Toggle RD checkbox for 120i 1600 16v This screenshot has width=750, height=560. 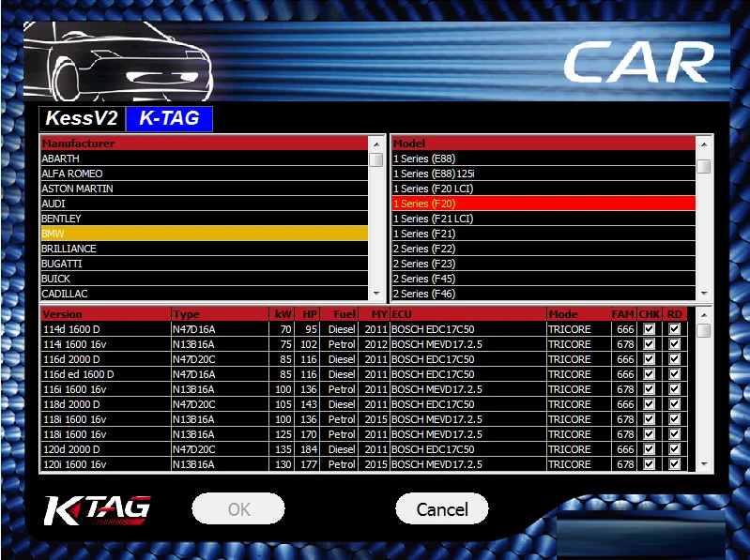coord(674,464)
